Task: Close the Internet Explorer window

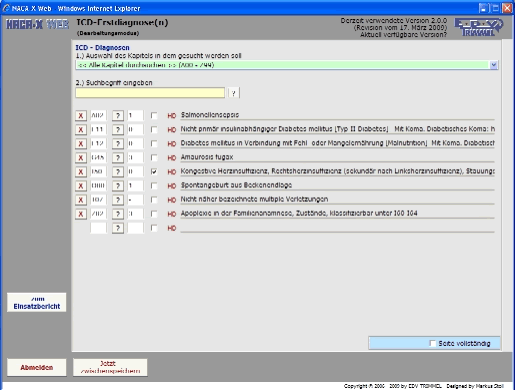Action: pos(507,8)
